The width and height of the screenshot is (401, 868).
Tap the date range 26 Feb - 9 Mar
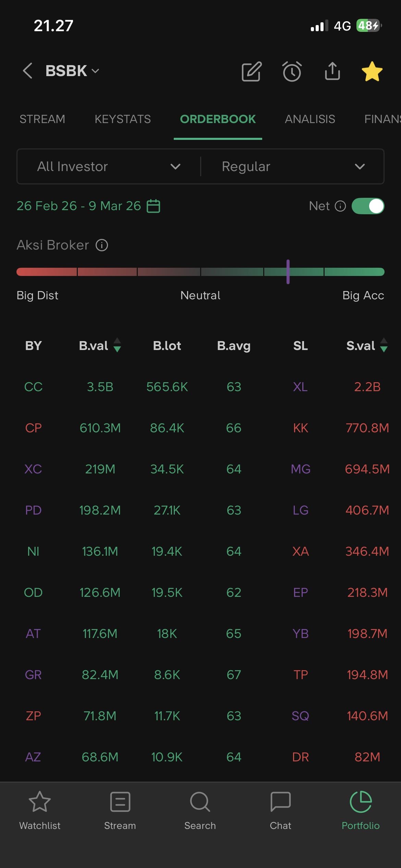click(x=79, y=206)
